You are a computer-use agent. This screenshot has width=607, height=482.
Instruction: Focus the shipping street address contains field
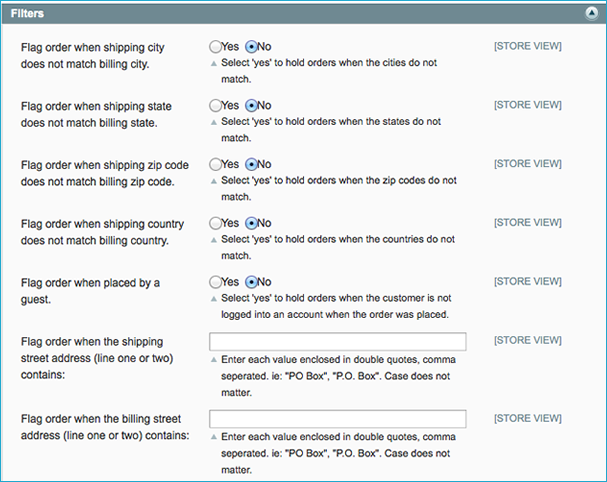click(x=338, y=341)
